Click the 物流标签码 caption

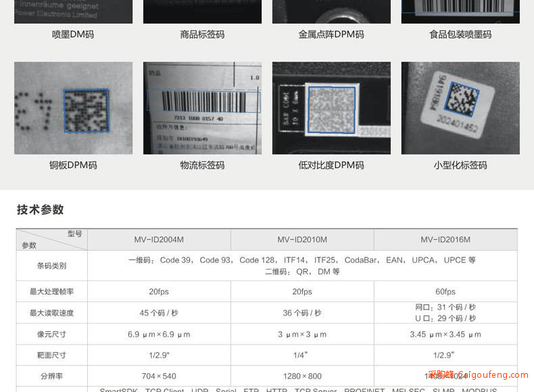pyautogui.click(x=202, y=165)
